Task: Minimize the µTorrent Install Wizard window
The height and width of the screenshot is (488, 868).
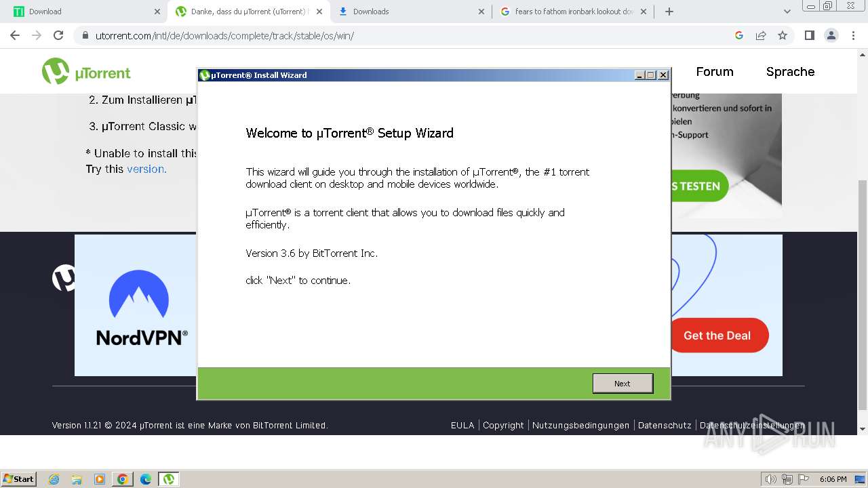Action: click(639, 75)
